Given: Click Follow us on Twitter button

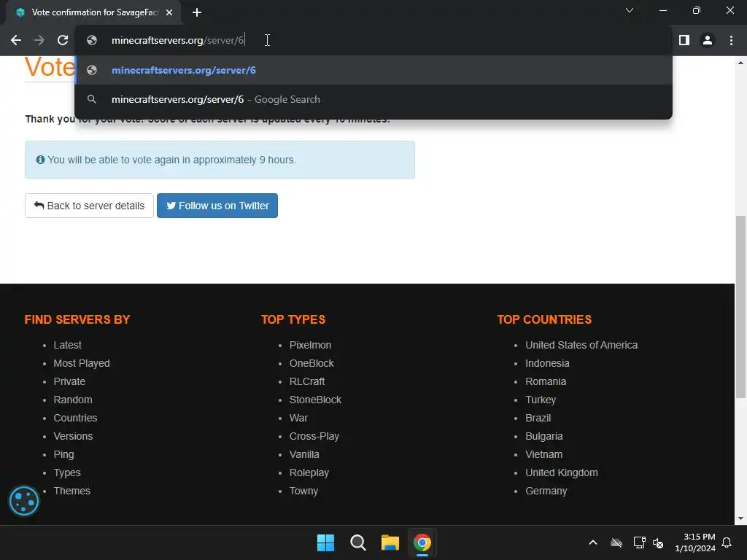Looking at the screenshot, I should click(x=217, y=206).
